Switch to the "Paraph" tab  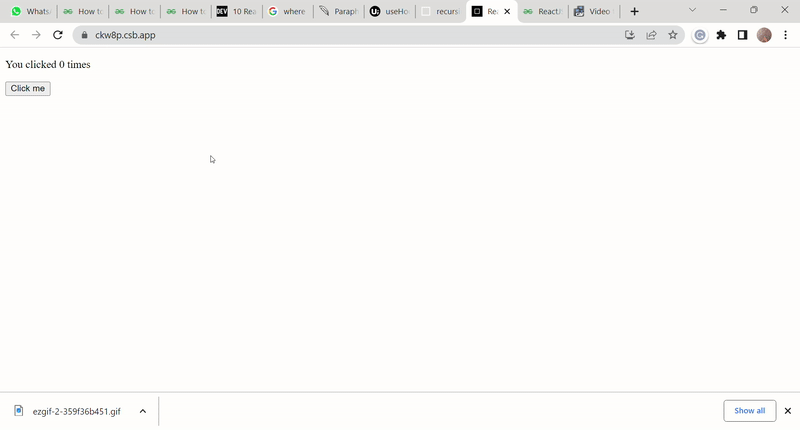(x=339, y=11)
